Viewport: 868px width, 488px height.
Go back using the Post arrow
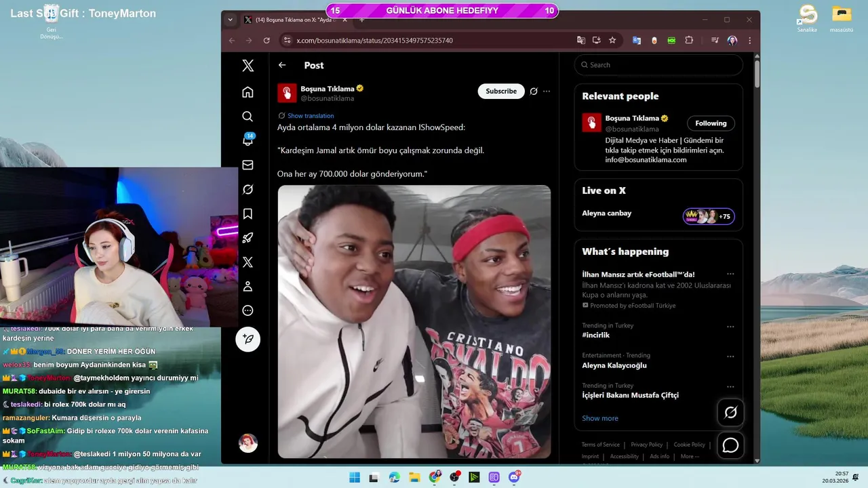point(282,65)
